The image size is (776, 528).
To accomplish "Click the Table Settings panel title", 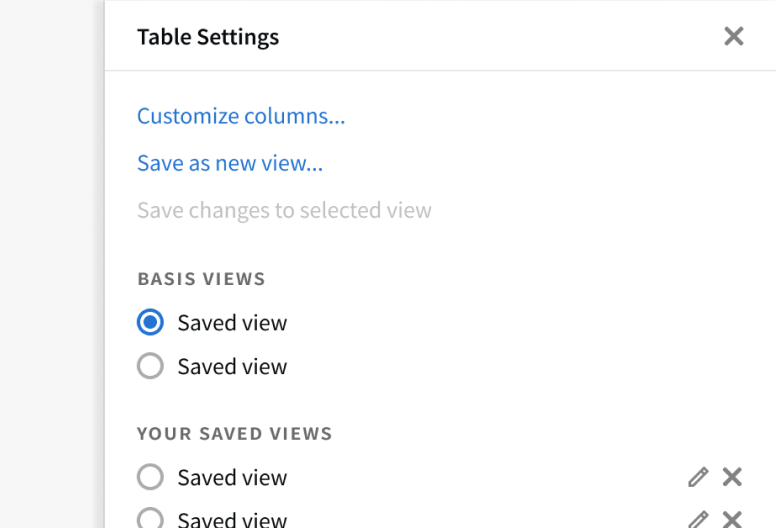I will [x=208, y=37].
